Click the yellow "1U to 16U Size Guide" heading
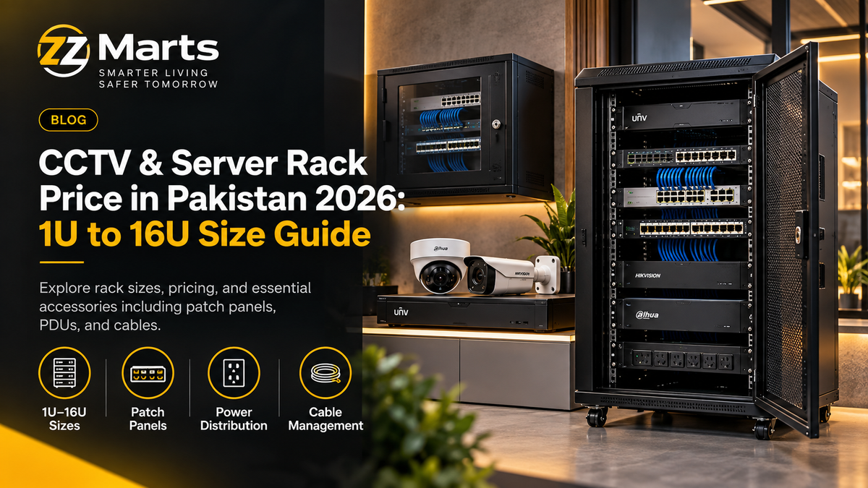Image resolution: width=868 pixels, height=488 pixels. point(205,234)
